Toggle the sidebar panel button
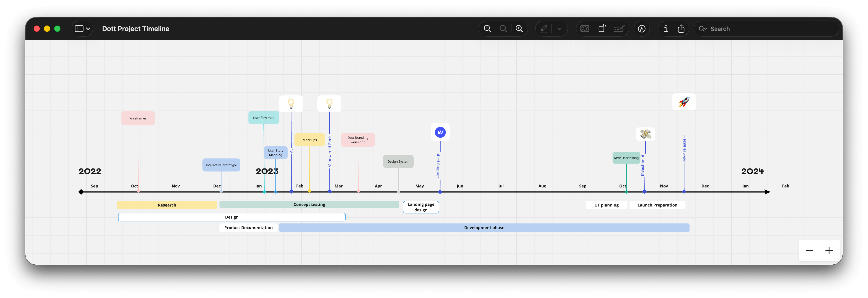This screenshot has height=298, width=868. [x=79, y=29]
